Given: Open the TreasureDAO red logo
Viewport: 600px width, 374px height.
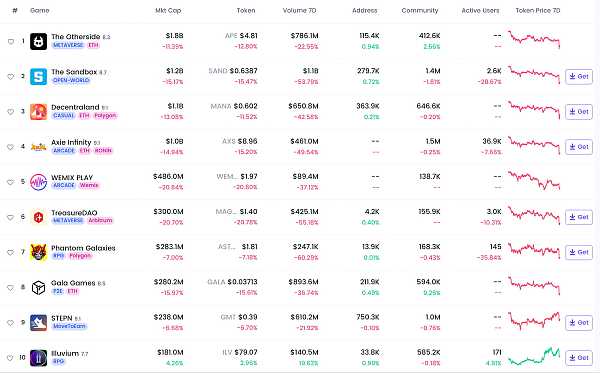Looking at the screenshot, I should 39,217.
